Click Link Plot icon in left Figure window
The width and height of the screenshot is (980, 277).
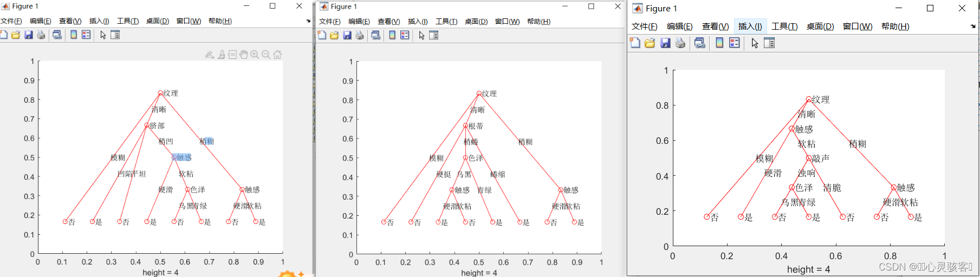point(57,35)
